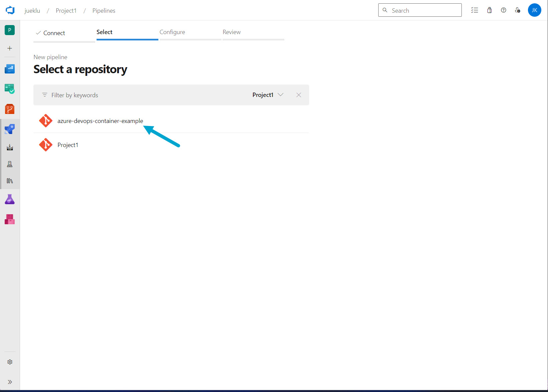The width and height of the screenshot is (548, 392).
Task: Open Test Plans flask icon
Action: (10, 200)
